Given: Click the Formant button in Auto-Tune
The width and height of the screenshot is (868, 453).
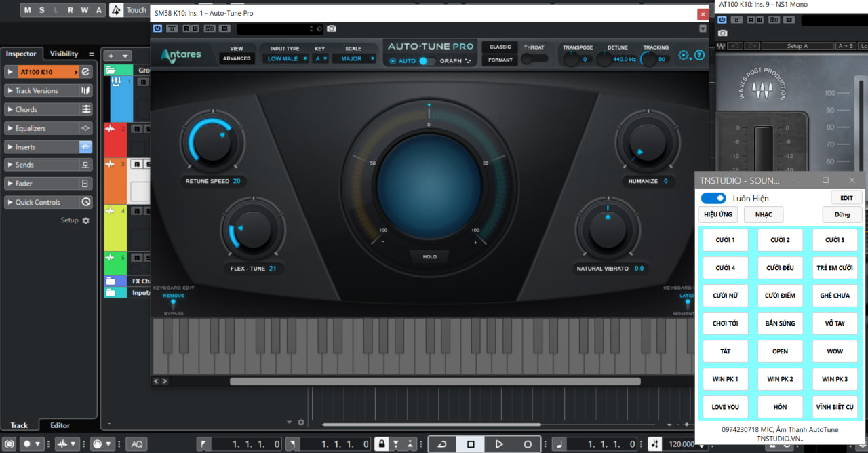Looking at the screenshot, I should [500, 60].
